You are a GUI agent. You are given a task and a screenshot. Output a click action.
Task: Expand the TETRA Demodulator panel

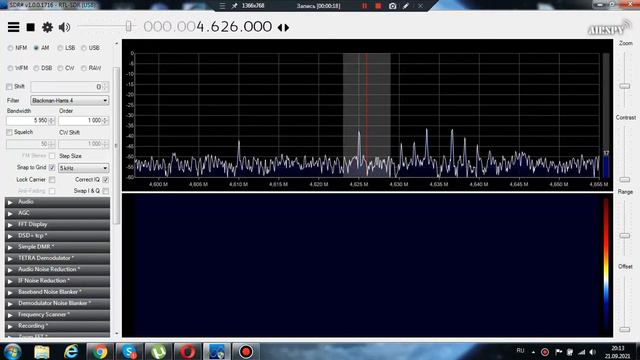(x=57, y=258)
